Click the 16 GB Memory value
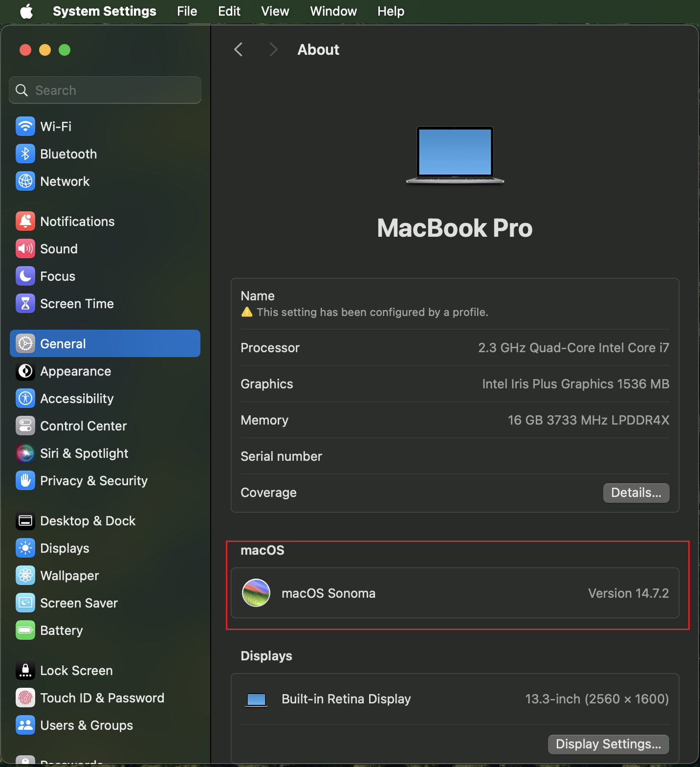 [589, 420]
